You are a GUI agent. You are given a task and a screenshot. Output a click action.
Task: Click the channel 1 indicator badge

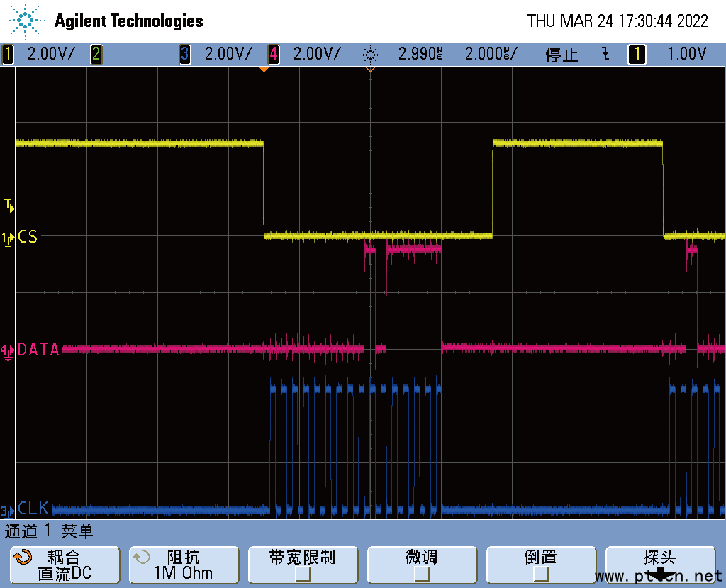point(8,54)
